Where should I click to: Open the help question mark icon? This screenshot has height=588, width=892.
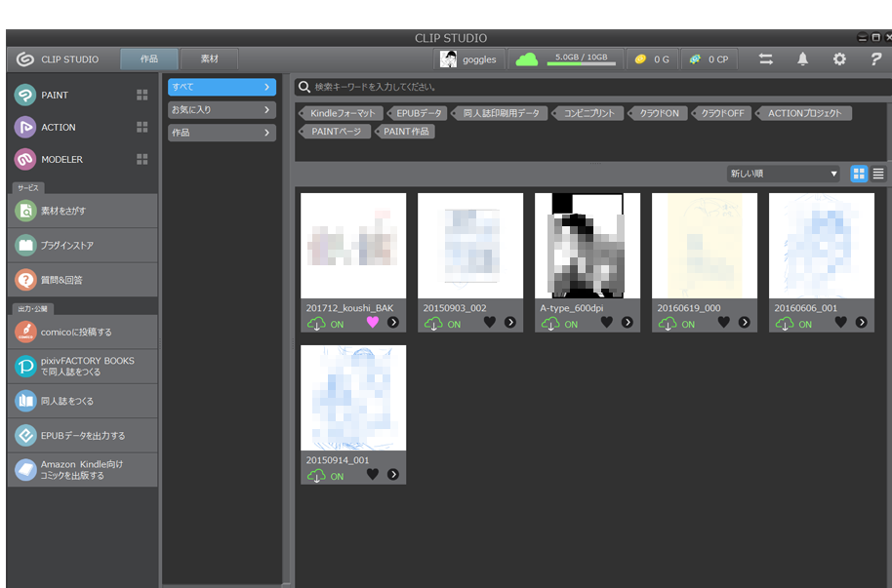click(x=875, y=59)
